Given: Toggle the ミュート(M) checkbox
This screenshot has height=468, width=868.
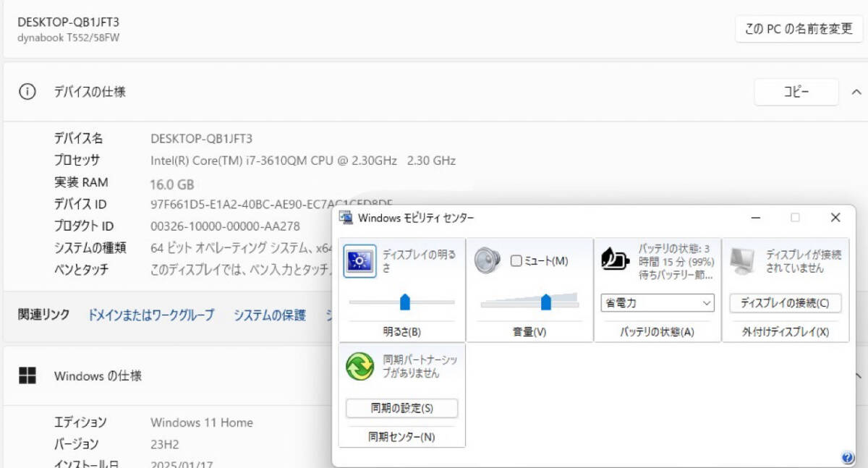Looking at the screenshot, I should (x=516, y=260).
